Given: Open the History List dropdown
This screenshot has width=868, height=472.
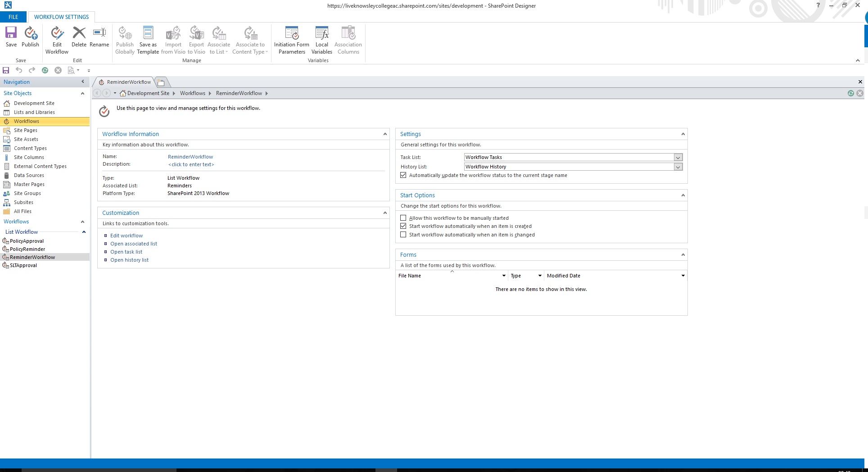Looking at the screenshot, I should pyautogui.click(x=678, y=167).
